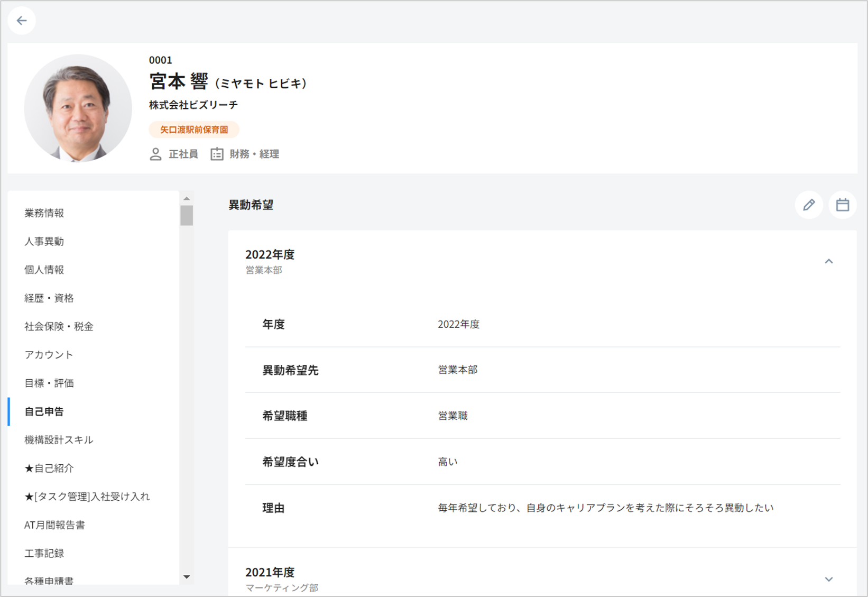The image size is (868, 597).
Task: Open 業務情報 in the sidebar
Action: [44, 213]
